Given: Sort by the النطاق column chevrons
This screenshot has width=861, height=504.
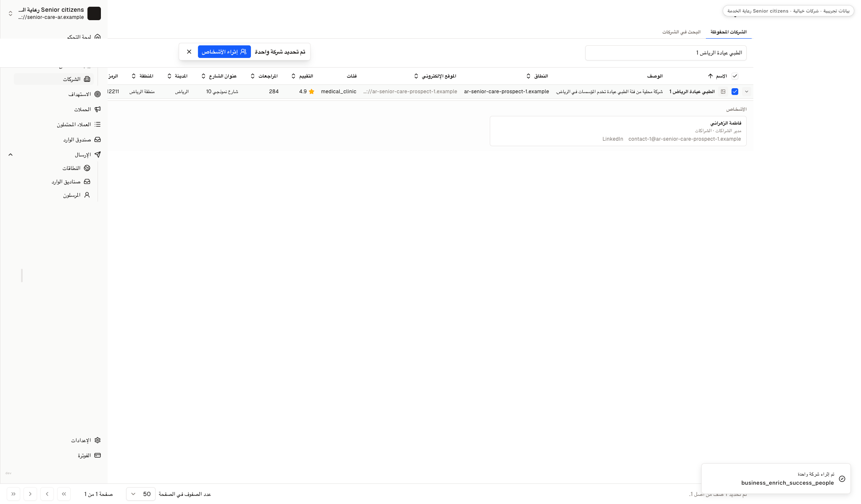Looking at the screenshot, I should pyautogui.click(x=528, y=76).
